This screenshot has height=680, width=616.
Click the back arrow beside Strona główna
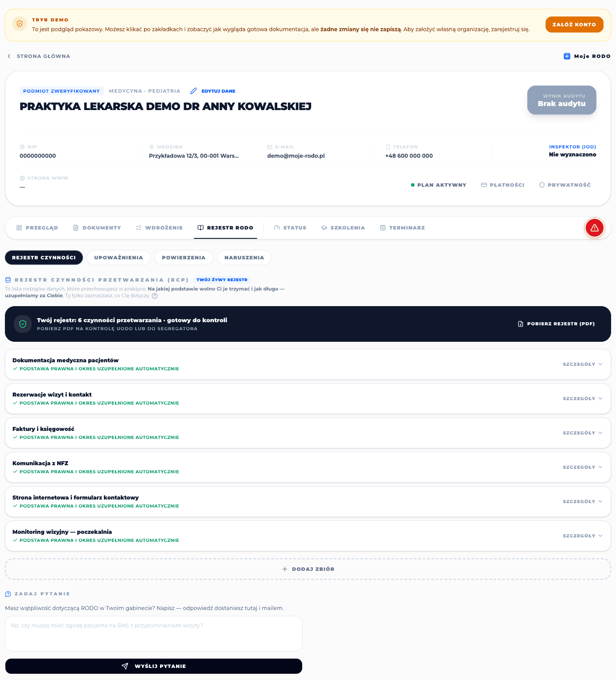(9, 56)
